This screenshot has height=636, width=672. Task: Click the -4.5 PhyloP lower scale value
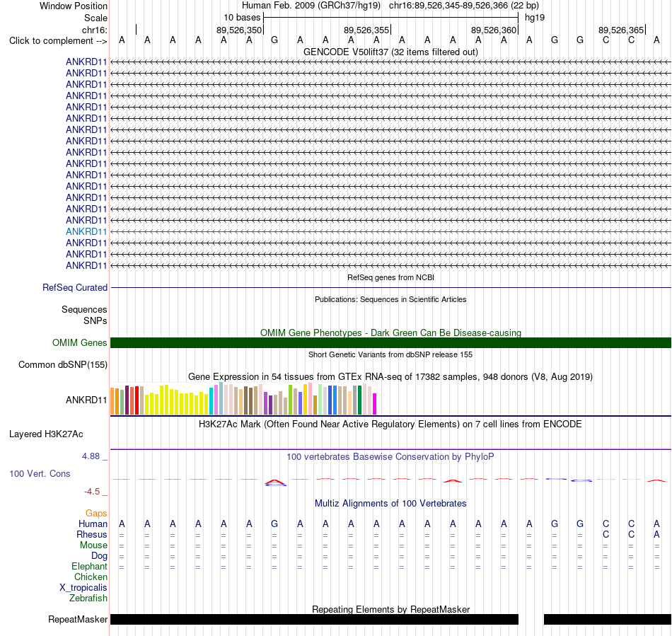(92, 492)
